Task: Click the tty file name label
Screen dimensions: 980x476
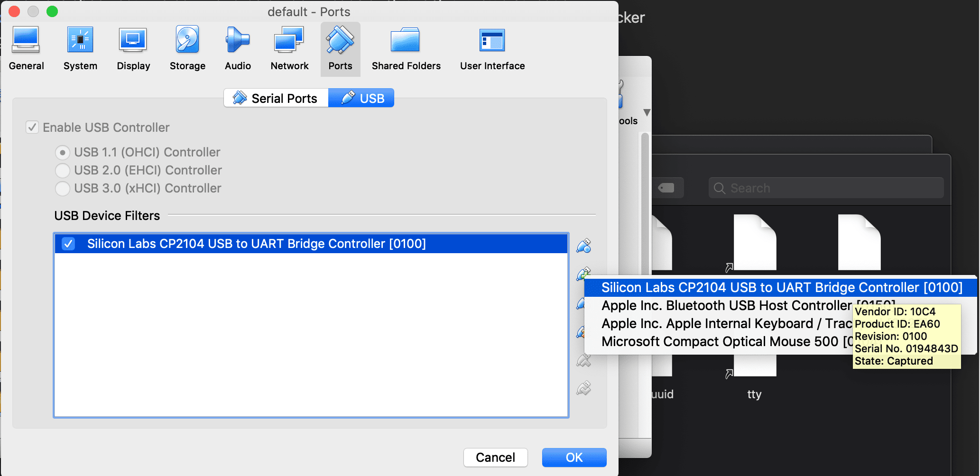Action: [x=754, y=394]
